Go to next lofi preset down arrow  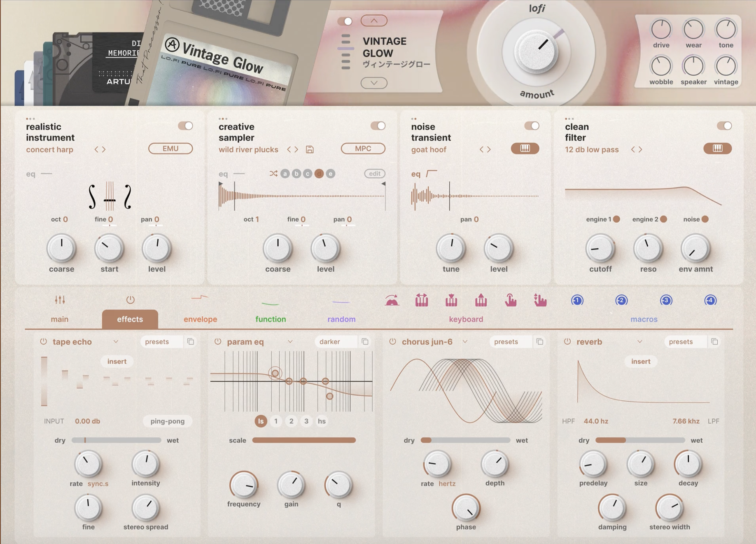(374, 83)
